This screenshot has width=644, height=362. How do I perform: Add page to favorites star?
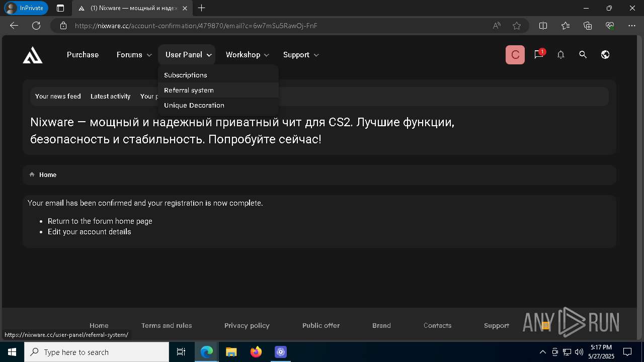(x=517, y=26)
